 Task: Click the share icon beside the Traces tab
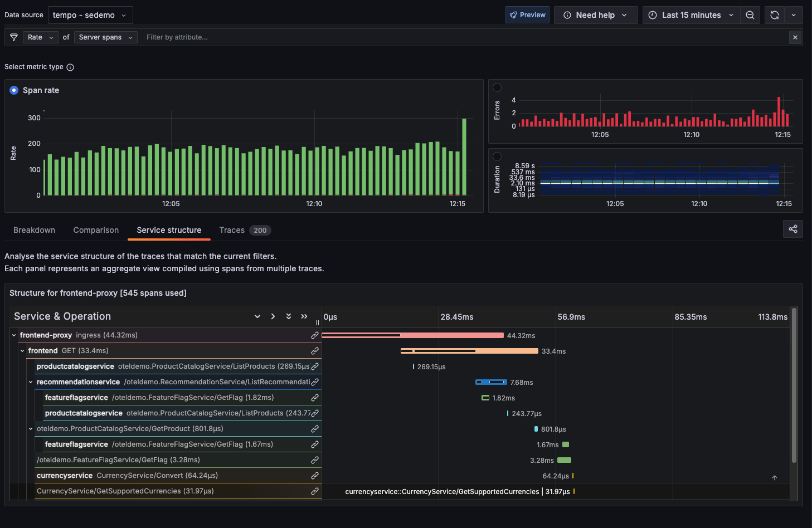pos(792,229)
